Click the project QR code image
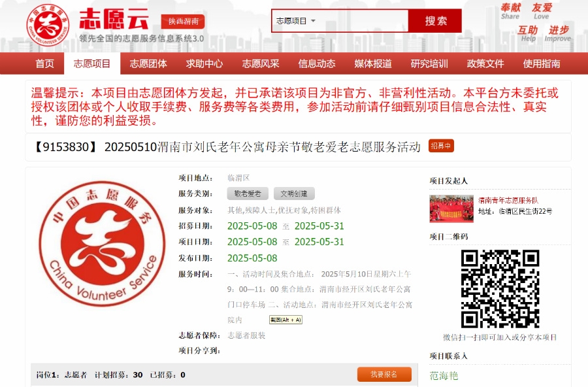 click(x=500, y=289)
